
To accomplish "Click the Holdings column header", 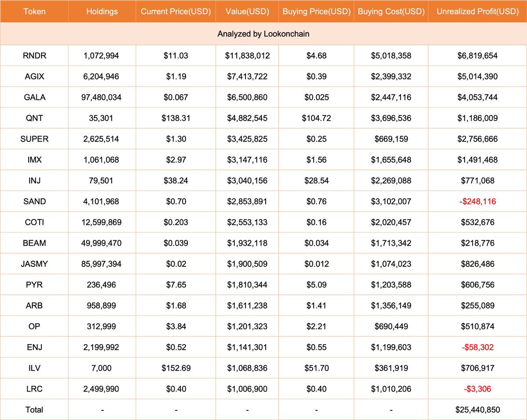I will pyautogui.click(x=102, y=11).
